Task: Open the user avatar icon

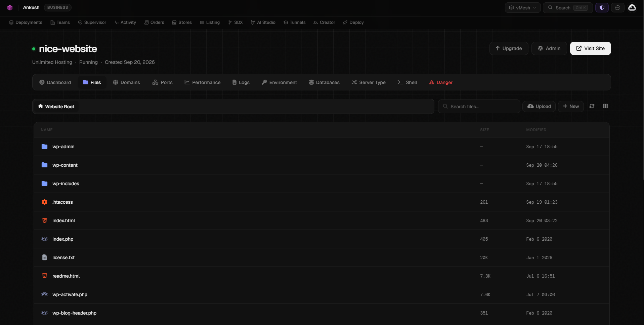Action: 632,7
